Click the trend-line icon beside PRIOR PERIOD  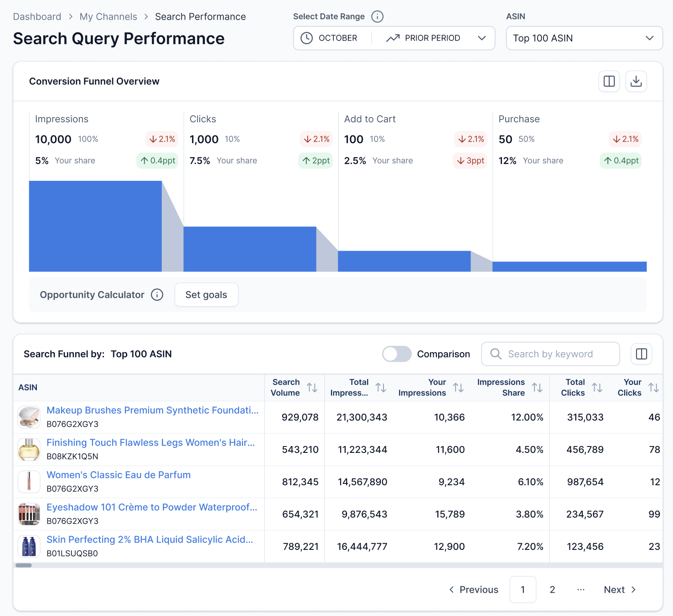(393, 38)
